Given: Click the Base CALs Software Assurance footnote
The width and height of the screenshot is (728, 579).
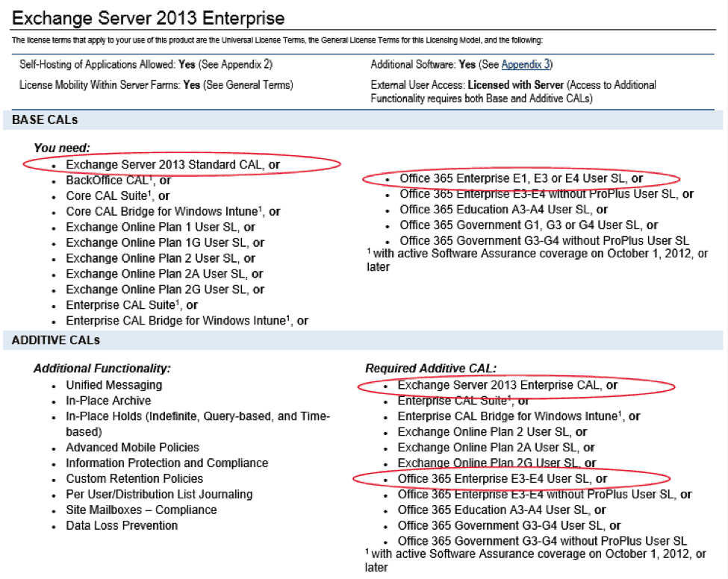Looking at the screenshot, I should pyautogui.click(x=537, y=260).
